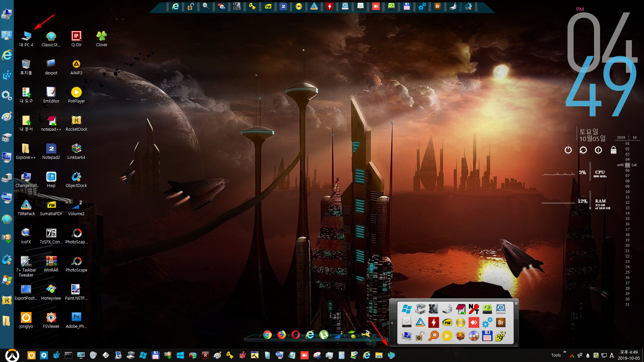Open the EmEditor shortcut
The image size is (644, 362).
point(51,95)
